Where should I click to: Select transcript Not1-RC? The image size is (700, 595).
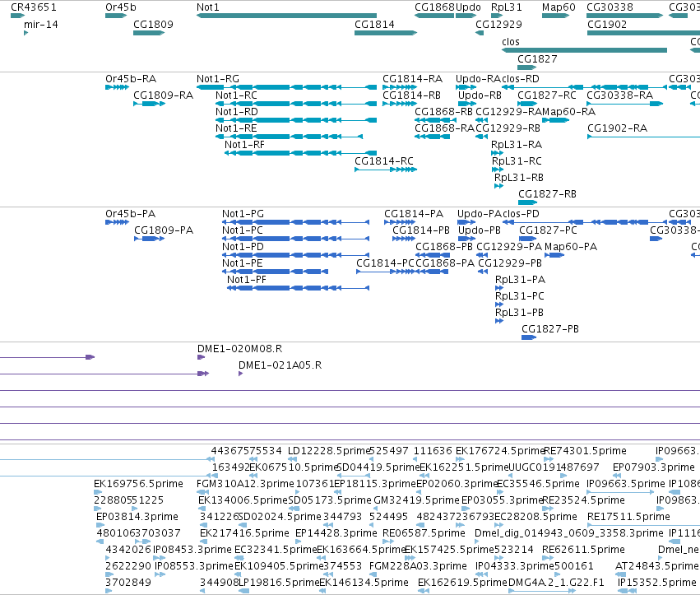pyautogui.click(x=296, y=104)
